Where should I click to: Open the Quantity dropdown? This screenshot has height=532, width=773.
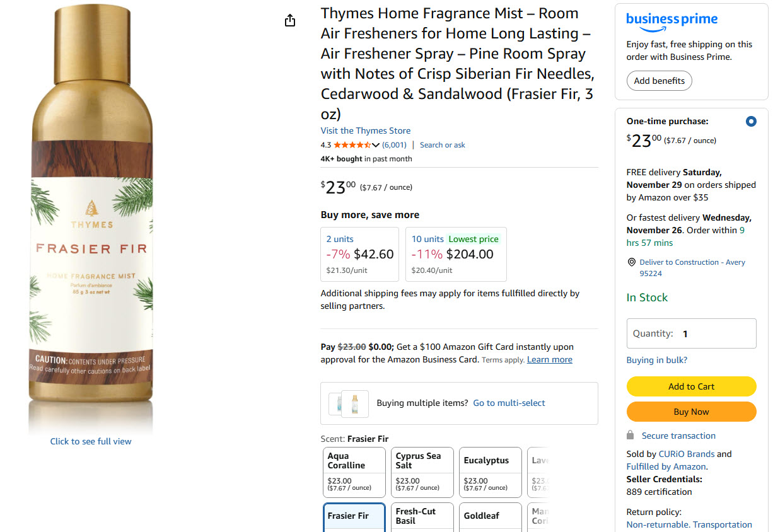[x=691, y=333]
